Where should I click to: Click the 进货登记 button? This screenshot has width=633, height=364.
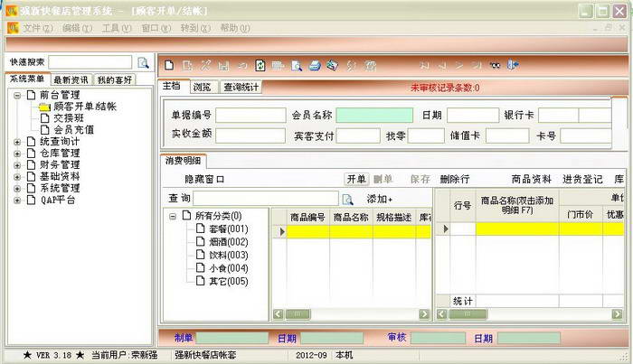(x=582, y=179)
